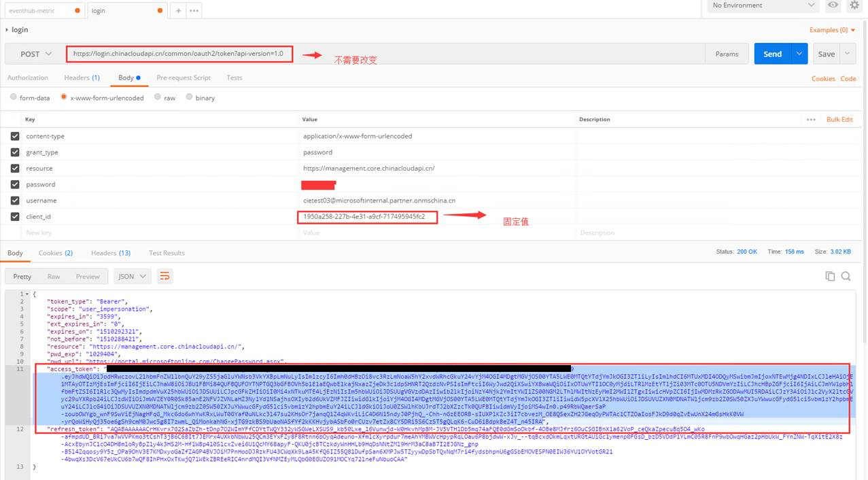The image size is (868, 480).
Task: Open the three-dot column options beside Bulk Edit
Action: (811, 120)
